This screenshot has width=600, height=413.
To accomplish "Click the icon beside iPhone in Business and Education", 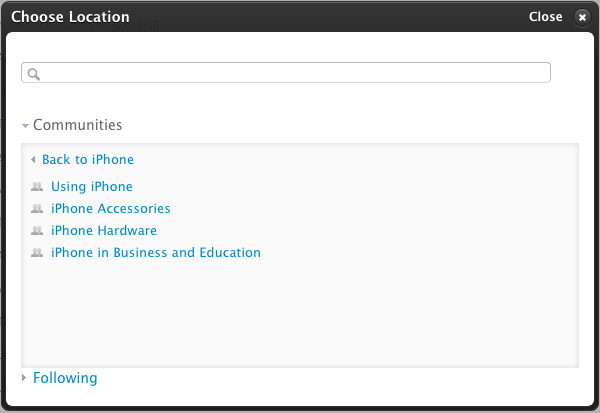I will pos(37,253).
